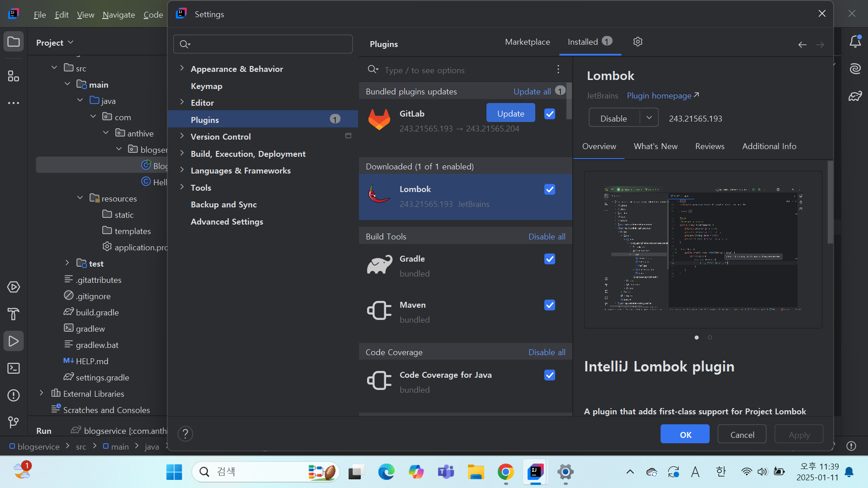Open the What's New tab
The width and height of the screenshot is (868, 488).
655,146
